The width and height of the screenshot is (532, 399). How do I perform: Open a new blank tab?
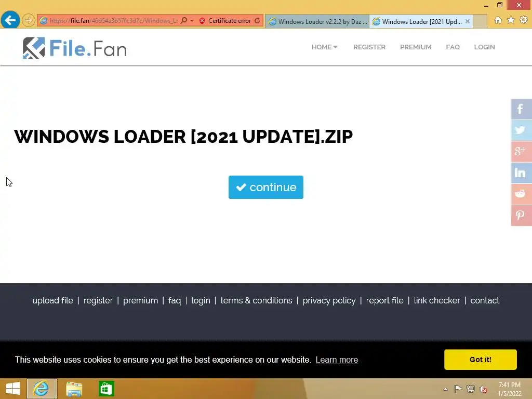[x=480, y=21]
